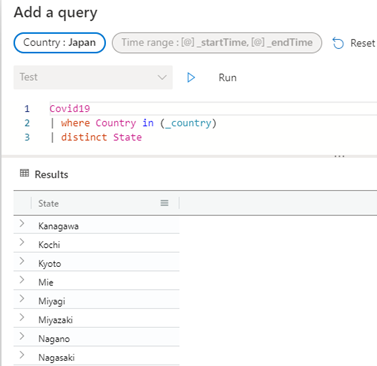Select the Country : Japan parameter pill
Viewport: 377px width, 366px height.
tap(60, 43)
